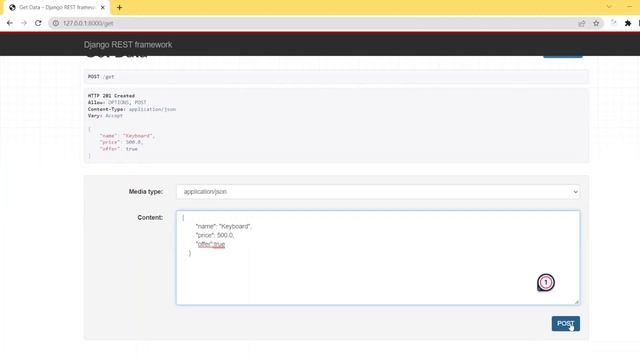The width and height of the screenshot is (640, 360).
Task: Click the site info icon in address bar
Action: 56,23
